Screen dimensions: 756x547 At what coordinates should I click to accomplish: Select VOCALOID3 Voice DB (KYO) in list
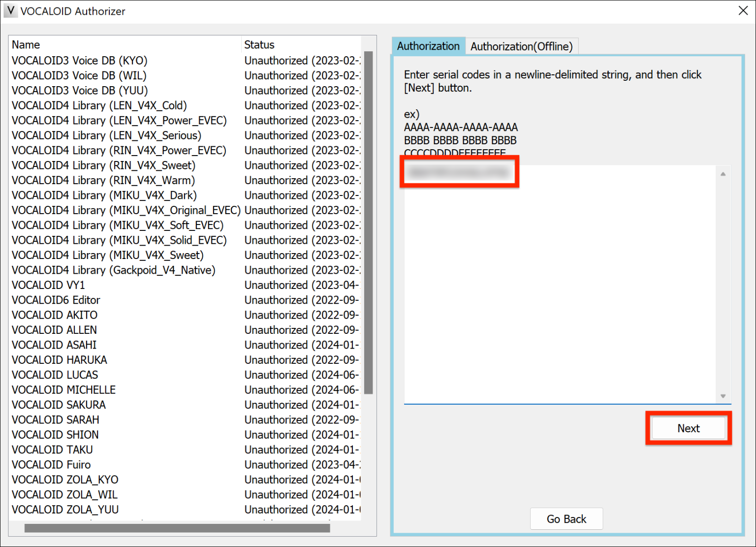(79, 60)
